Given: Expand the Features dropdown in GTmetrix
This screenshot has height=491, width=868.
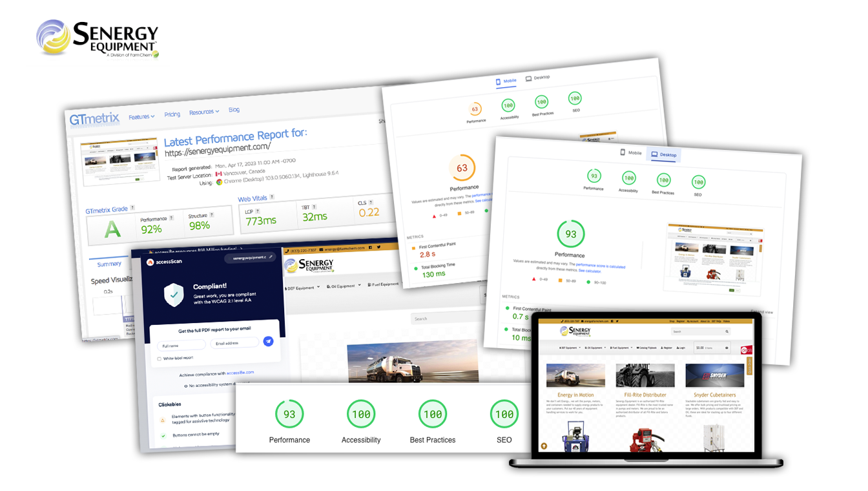Looking at the screenshot, I should pyautogui.click(x=141, y=117).
